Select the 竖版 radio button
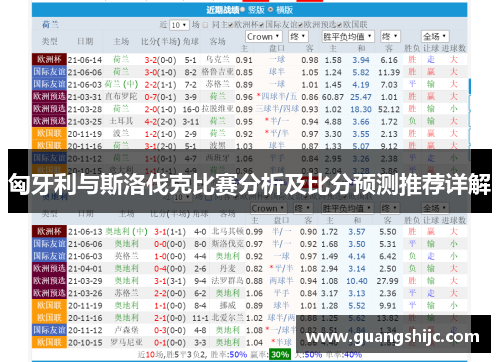The height and width of the screenshot is (362, 500). pyautogui.click(x=242, y=10)
